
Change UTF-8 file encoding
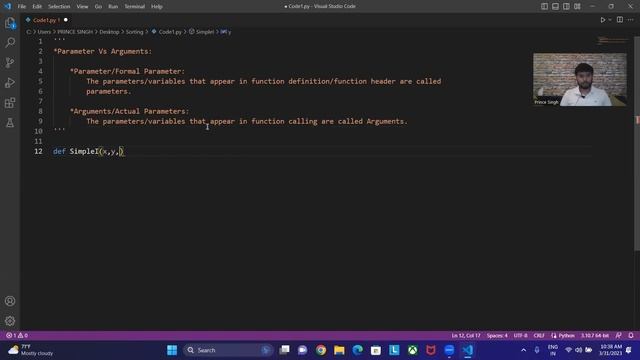tap(520, 336)
